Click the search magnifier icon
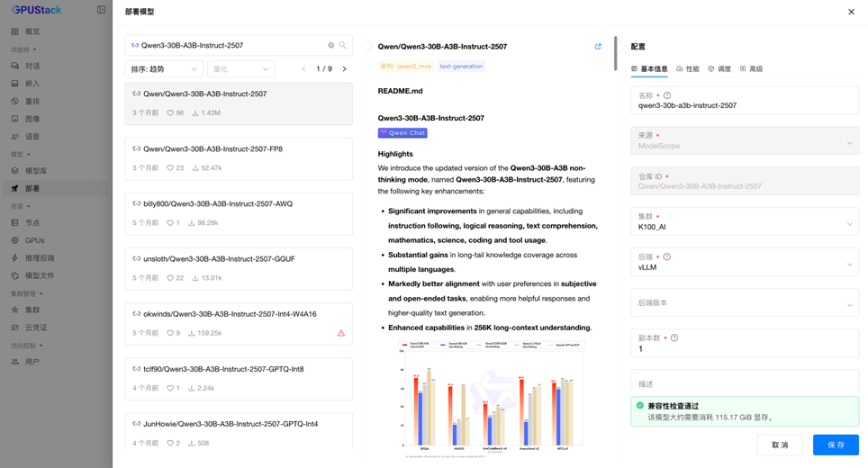Viewport: 868px width, 468px height. (x=343, y=45)
